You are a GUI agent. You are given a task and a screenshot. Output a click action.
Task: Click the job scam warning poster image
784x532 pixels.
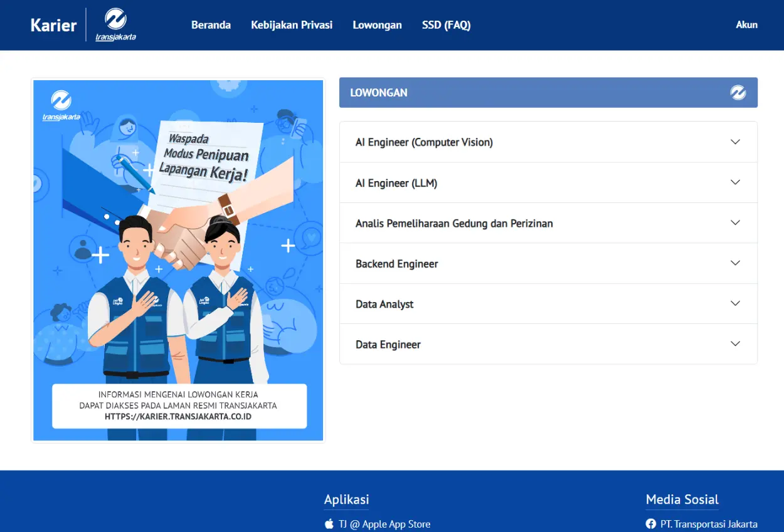(x=178, y=260)
